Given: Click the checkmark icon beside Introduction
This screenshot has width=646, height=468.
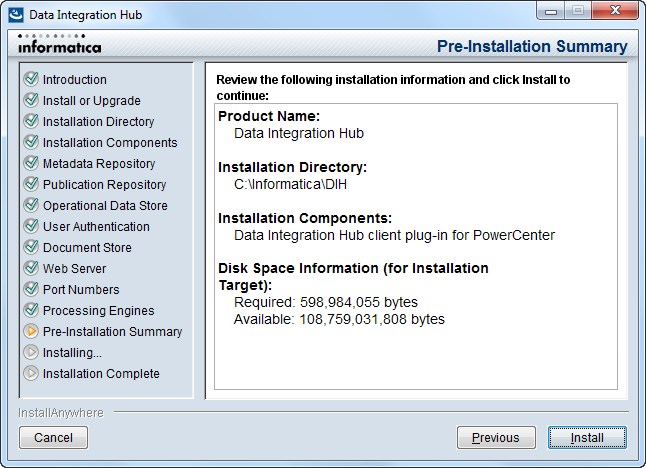Looking at the screenshot, I should 31,79.
